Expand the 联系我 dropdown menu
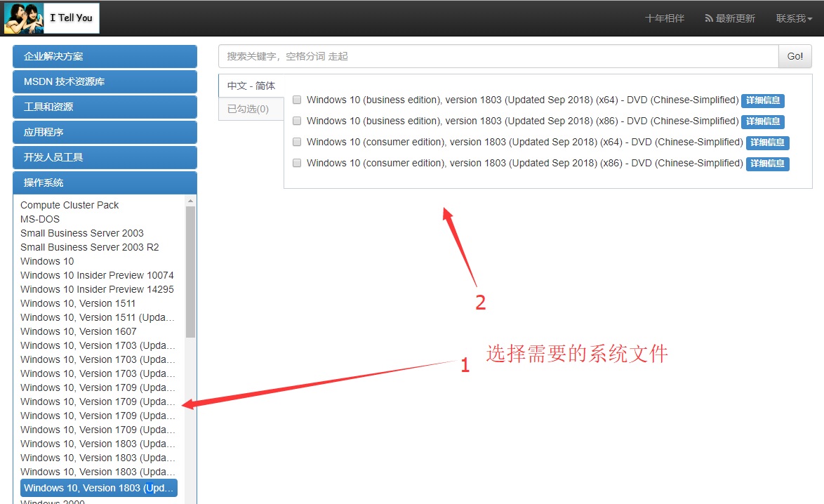 coord(794,18)
